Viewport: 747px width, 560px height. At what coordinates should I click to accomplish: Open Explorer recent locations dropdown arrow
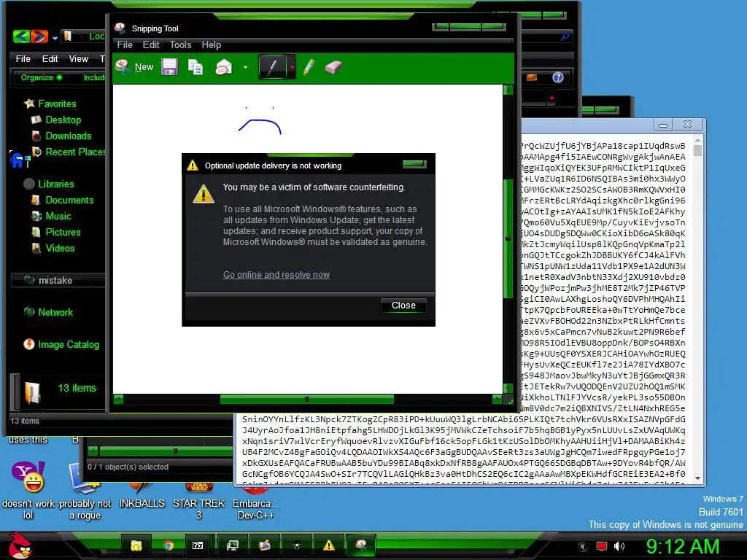pyautogui.click(x=55, y=38)
